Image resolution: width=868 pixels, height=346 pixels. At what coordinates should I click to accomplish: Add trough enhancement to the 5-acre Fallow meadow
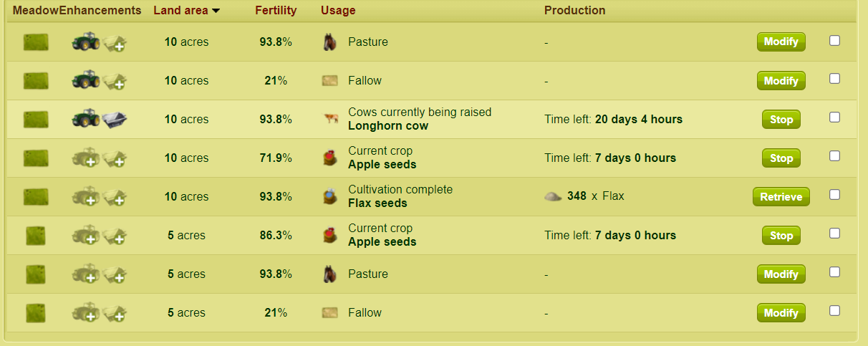[115, 313]
